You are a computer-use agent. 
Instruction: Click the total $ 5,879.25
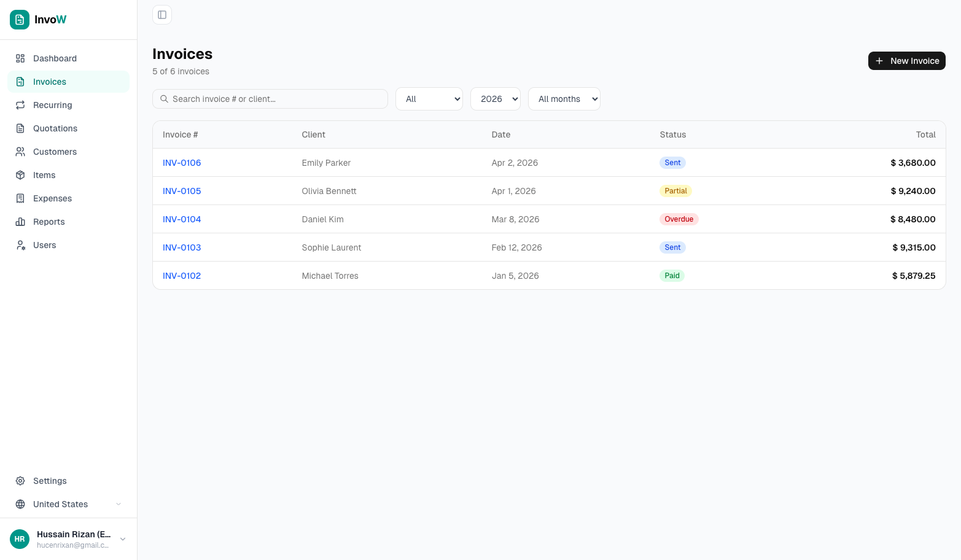[x=914, y=276]
